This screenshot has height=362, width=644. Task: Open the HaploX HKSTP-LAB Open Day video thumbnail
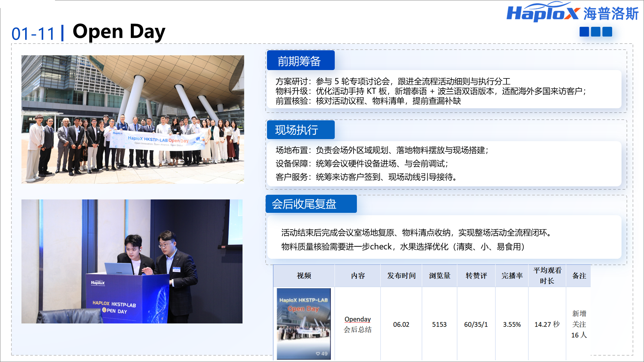304,324
